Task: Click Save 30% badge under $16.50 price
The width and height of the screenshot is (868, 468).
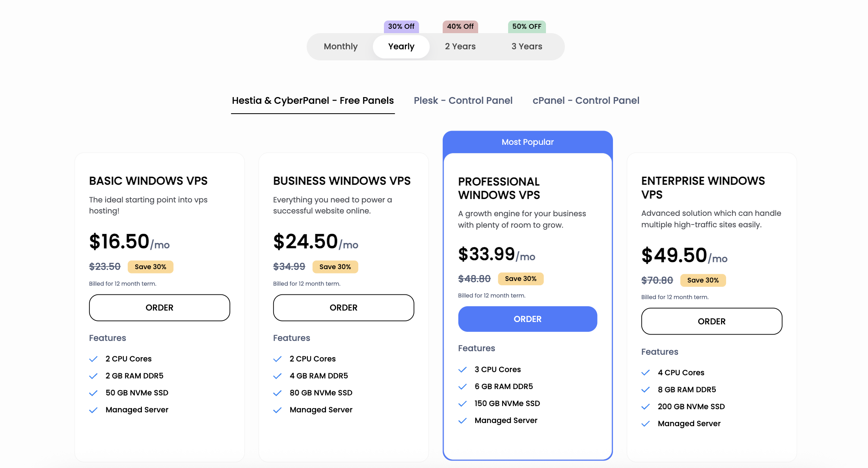Action: 150,267
